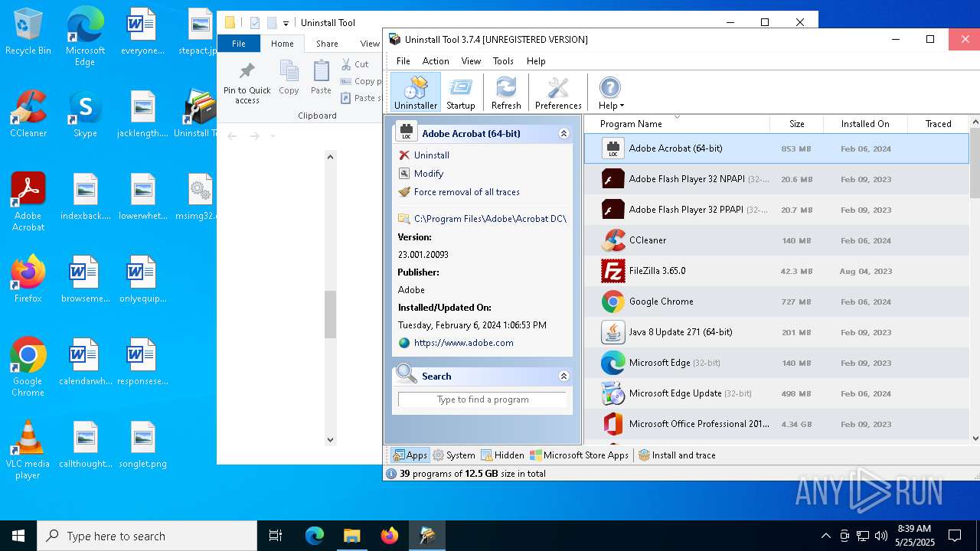The image size is (980, 551).
Task: Collapse the Adobe Acrobat details section
Action: click(x=563, y=133)
